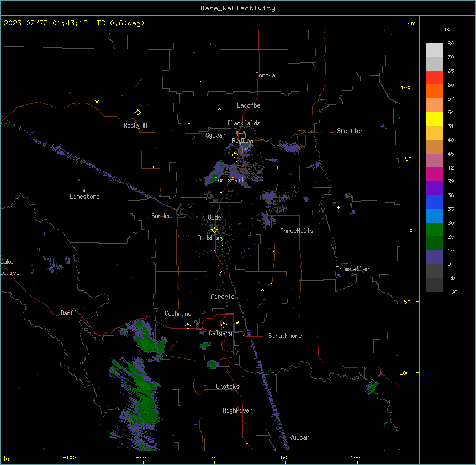Click the Airdrie city label
The height and width of the screenshot is (465, 476).
click(x=223, y=297)
